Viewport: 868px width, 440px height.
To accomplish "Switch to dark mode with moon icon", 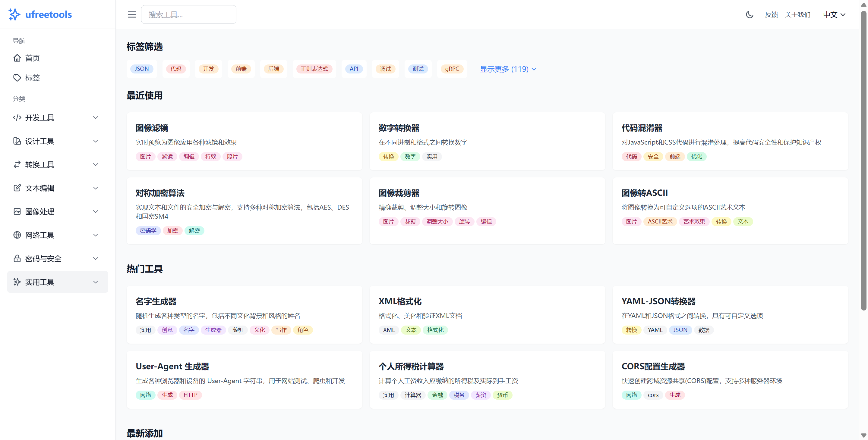I will 750,14.
